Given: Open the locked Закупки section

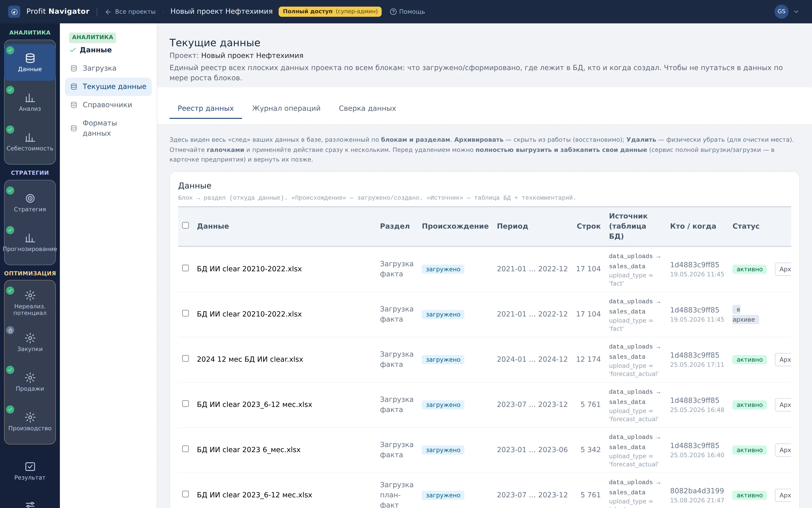Looking at the screenshot, I should tap(30, 342).
